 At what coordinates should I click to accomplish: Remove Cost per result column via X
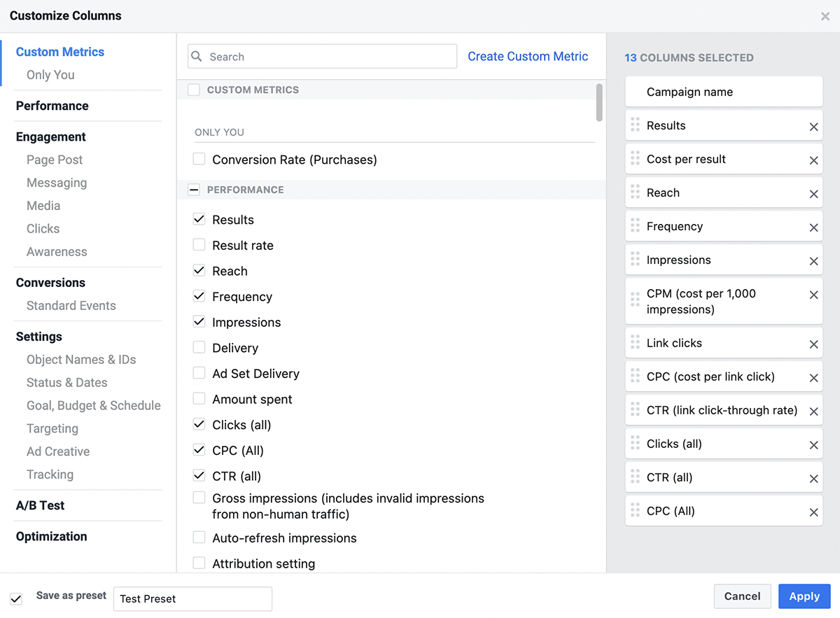click(813, 160)
